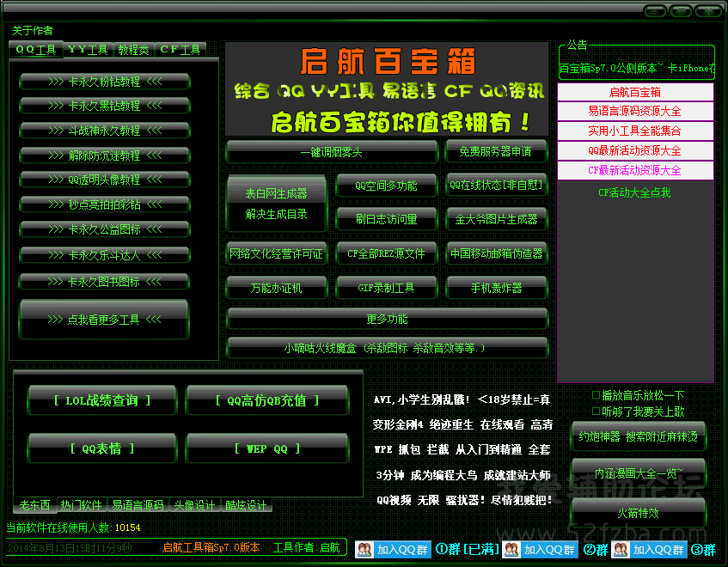Click 卡永久图书图标 button
The height and width of the screenshot is (567, 728).
point(105,282)
